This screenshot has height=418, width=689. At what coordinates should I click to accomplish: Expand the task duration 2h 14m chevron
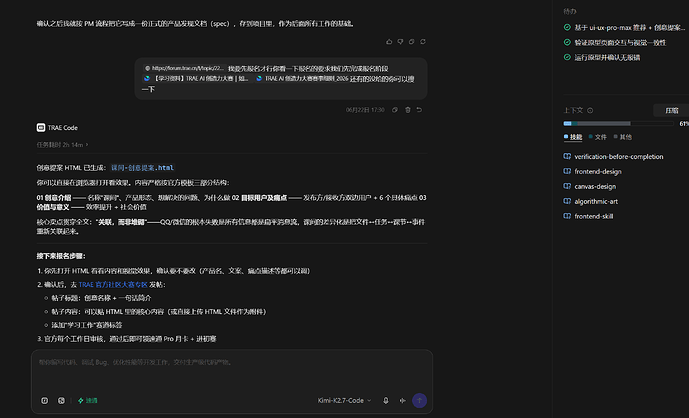(87, 145)
